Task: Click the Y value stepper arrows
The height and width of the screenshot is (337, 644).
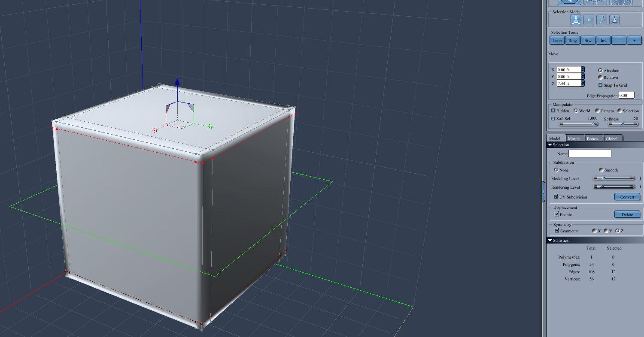Action: click(583, 76)
